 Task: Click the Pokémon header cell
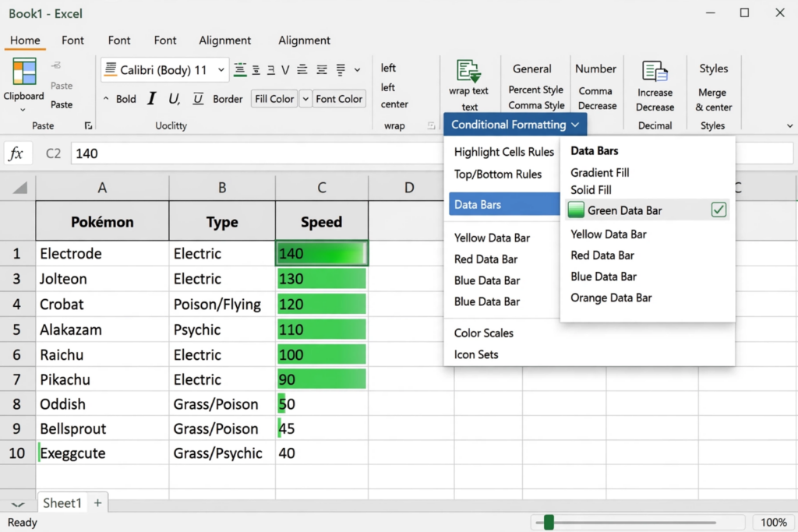(102, 221)
